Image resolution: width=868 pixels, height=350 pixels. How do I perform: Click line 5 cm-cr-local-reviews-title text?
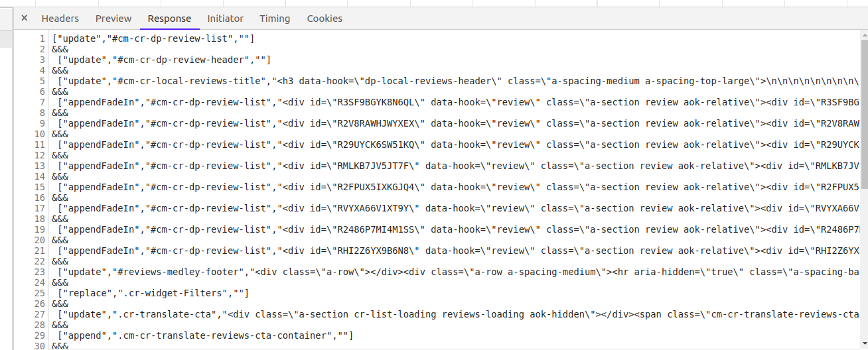(459, 81)
